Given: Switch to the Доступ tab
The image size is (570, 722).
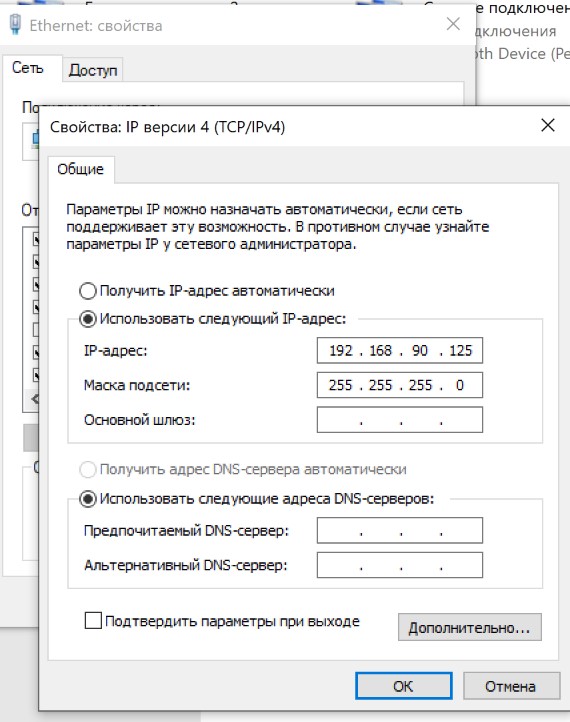Looking at the screenshot, I should point(93,70).
